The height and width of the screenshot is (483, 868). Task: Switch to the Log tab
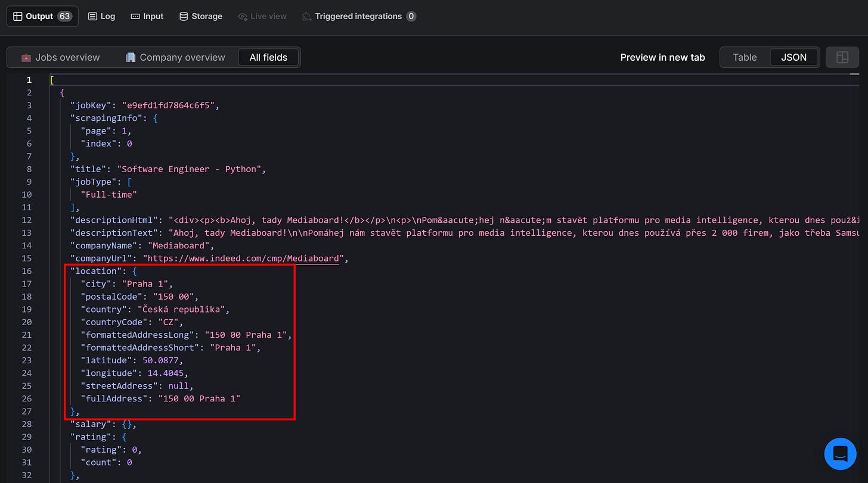101,16
